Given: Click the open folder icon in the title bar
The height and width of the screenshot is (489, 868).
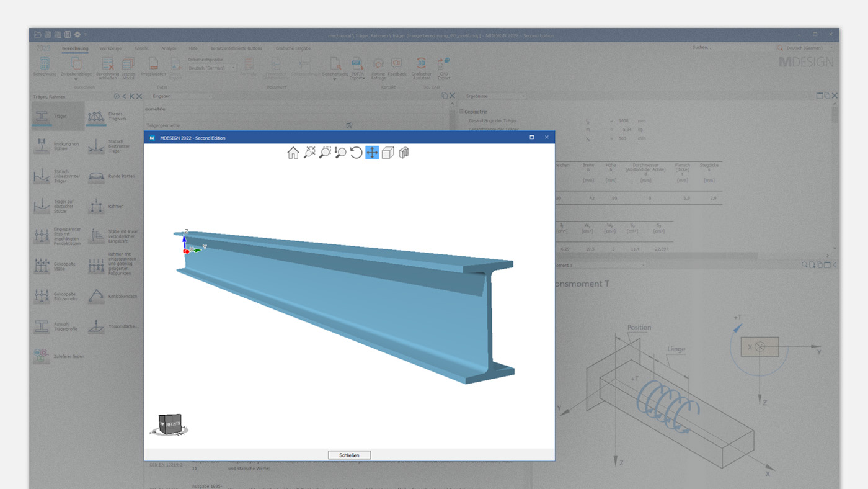Looking at the screenshot, I should click(x=38, y=34).
